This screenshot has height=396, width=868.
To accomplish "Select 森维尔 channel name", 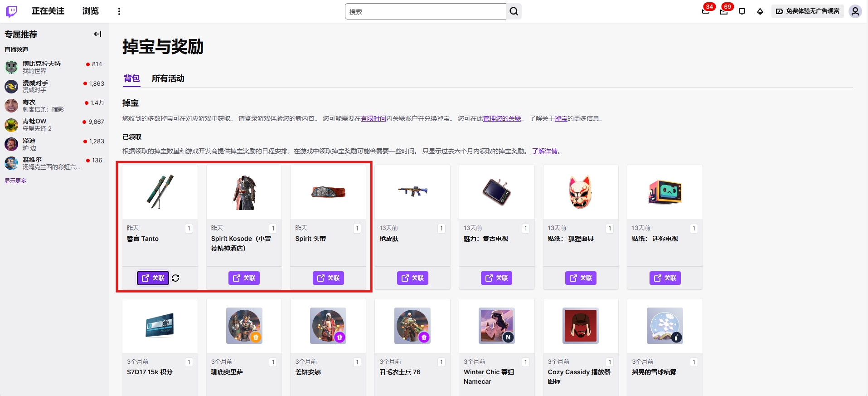I will [32, 160].
